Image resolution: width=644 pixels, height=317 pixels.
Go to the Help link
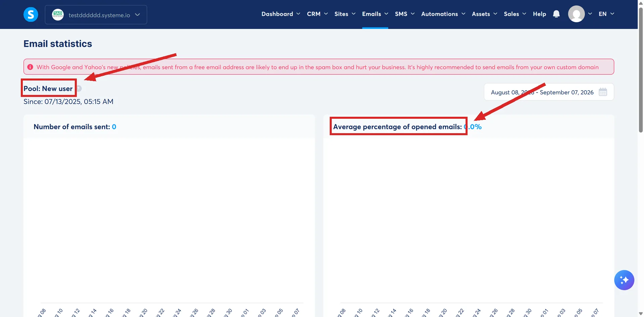[539, 14]
